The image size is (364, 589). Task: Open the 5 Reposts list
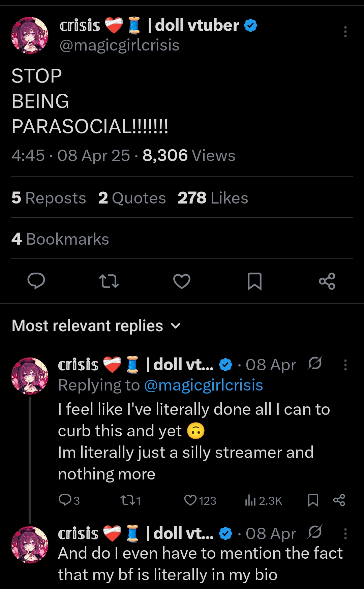49,198
